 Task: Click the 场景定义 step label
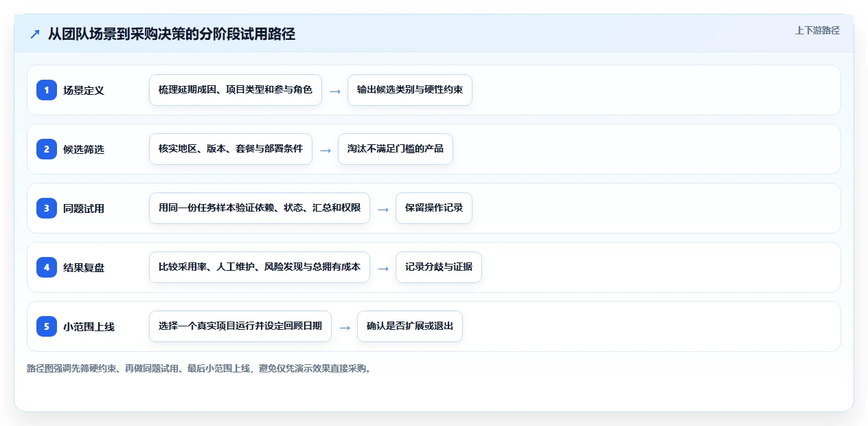click(84, 91)
